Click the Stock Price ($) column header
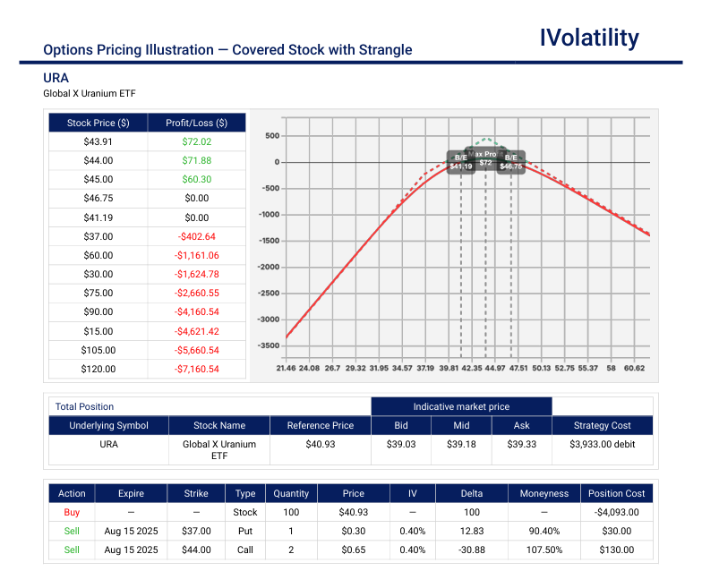The image size is (702, 588). click(x=98, y=123)
